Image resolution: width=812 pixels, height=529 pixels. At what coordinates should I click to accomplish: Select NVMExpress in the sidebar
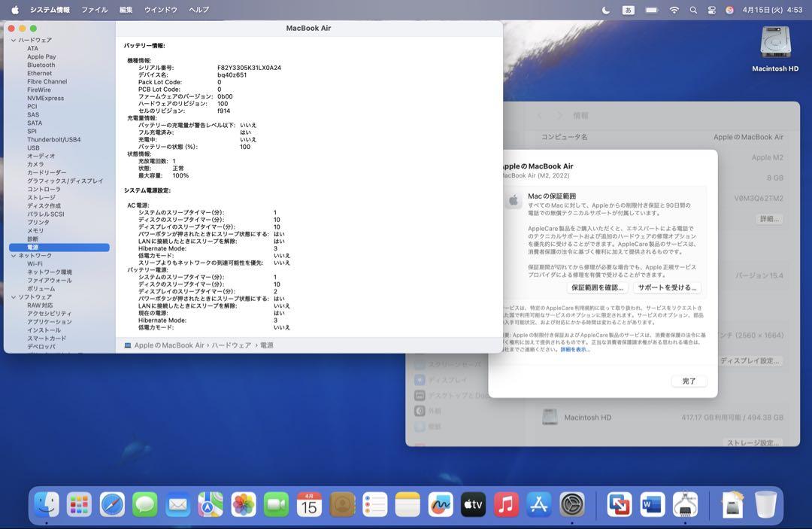[46, 98]
